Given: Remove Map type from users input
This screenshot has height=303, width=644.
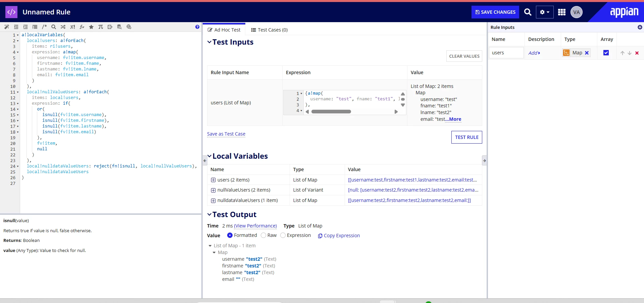Looking at the screenshot, I should (587, 53).
